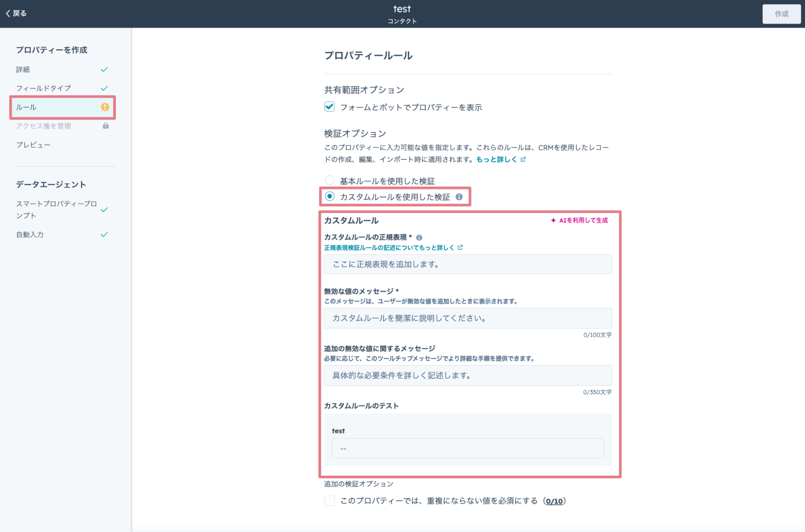The image size is (805, 532).
Task: Uncheck フォームとボットでプロパティーを表示 checkbox
Action: coord(329,107)
